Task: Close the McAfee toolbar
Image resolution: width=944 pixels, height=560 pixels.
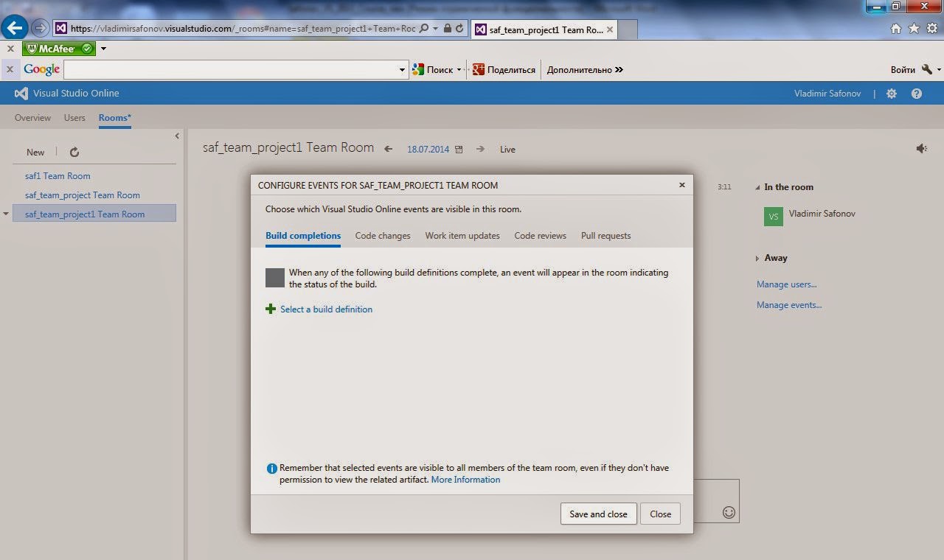Action: point(10,49)
